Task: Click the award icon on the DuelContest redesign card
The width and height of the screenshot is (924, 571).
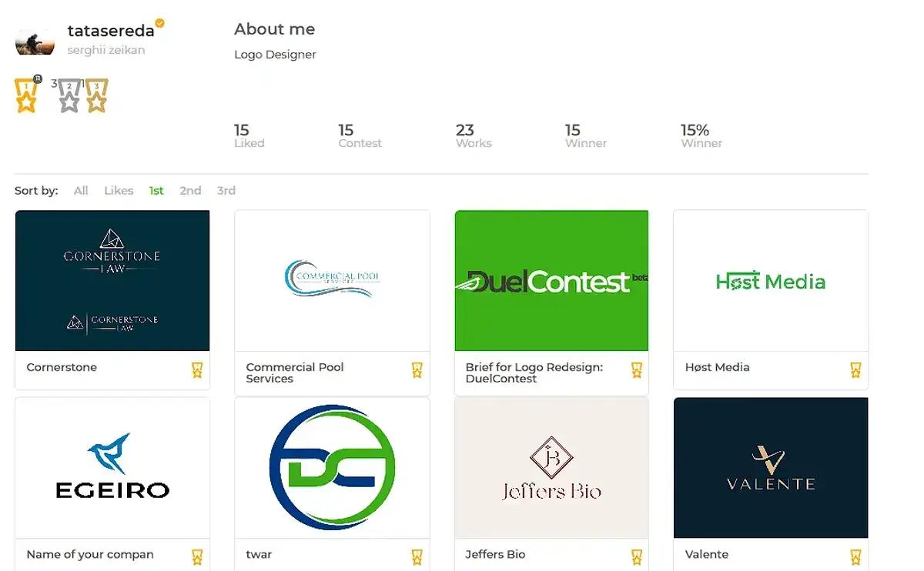Action: 636,370
